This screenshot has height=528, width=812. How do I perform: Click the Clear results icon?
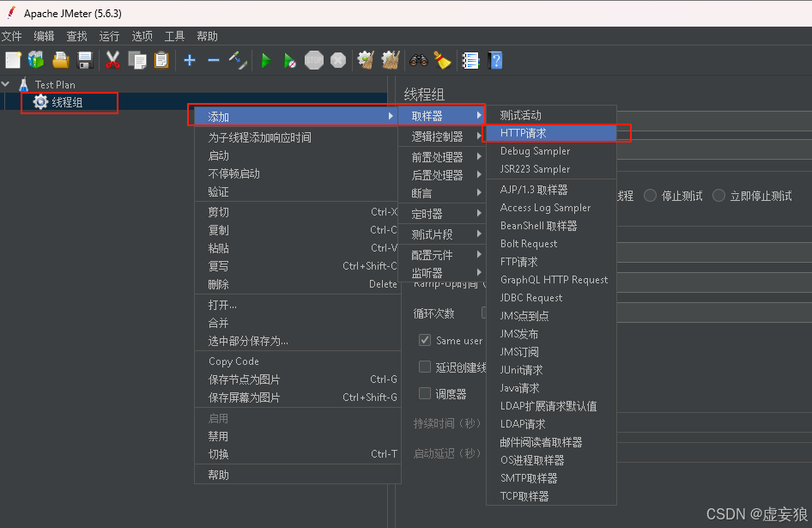(x=367, y=60)
